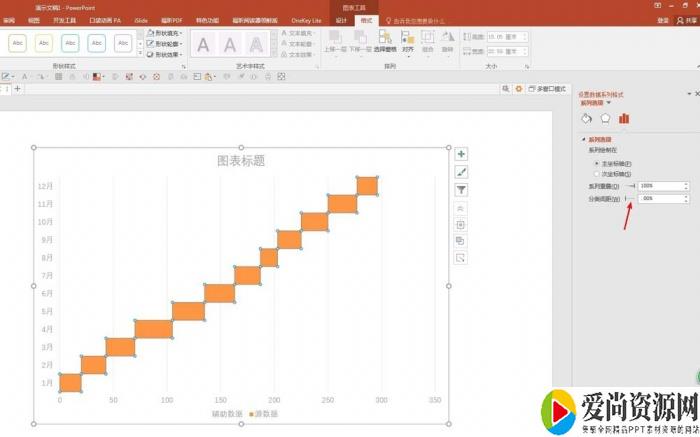Open the Chart Filters funnel button
This screenshot has width=700, height=437.
[x=461, y=190]
